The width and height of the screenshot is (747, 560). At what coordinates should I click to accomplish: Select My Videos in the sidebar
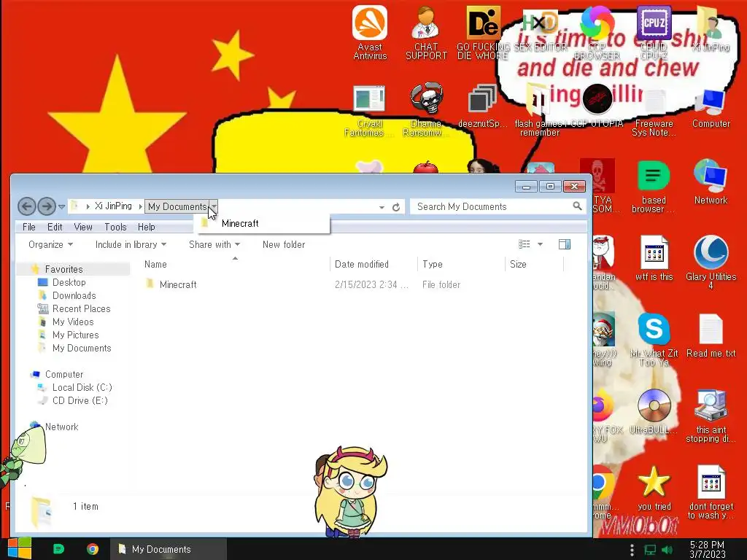click(73, 322)
